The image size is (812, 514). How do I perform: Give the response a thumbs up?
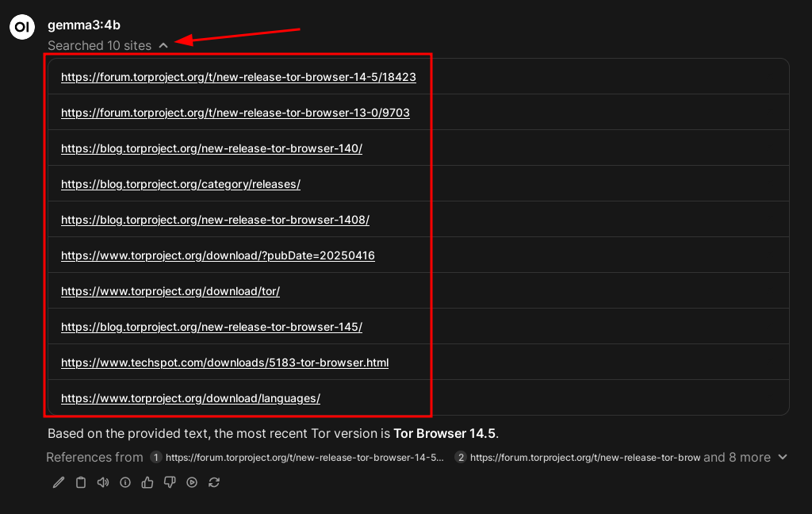tap(147, 482)
